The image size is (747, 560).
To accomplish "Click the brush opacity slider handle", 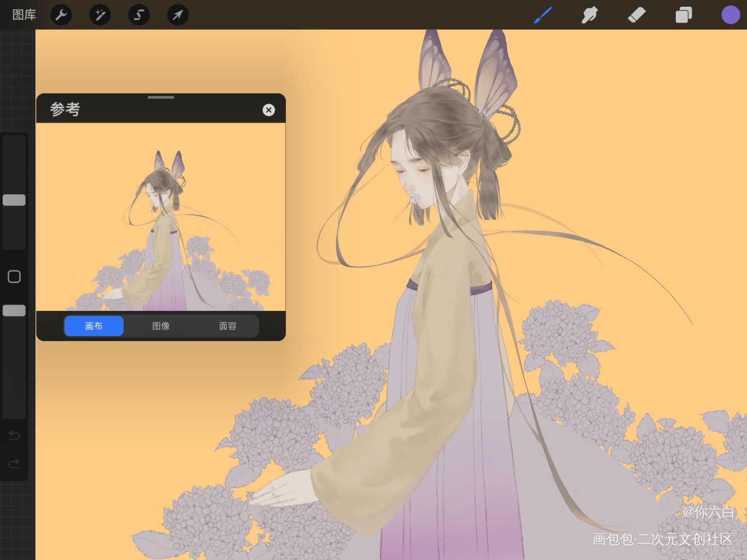I will pos(14,310).
